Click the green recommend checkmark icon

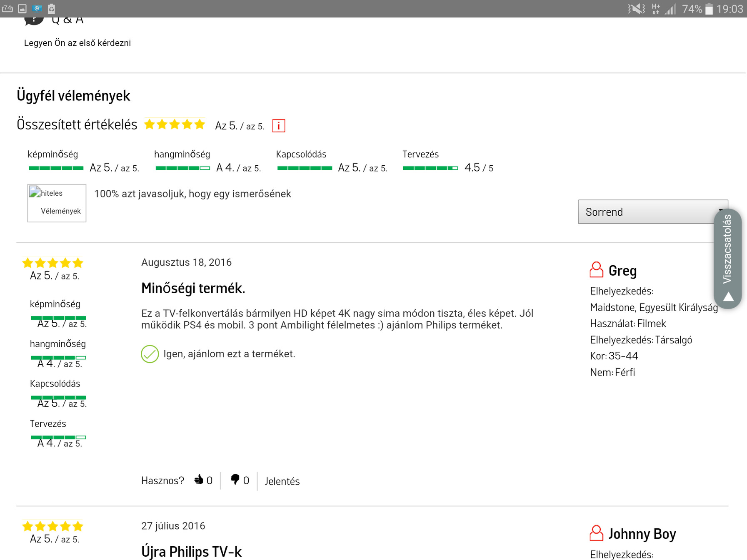click(x=150, y=354)
